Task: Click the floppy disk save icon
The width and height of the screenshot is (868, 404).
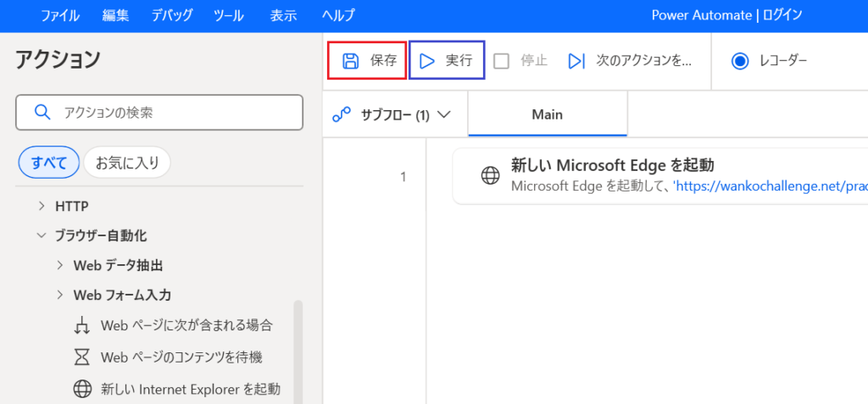Action: tap(350, 61)
